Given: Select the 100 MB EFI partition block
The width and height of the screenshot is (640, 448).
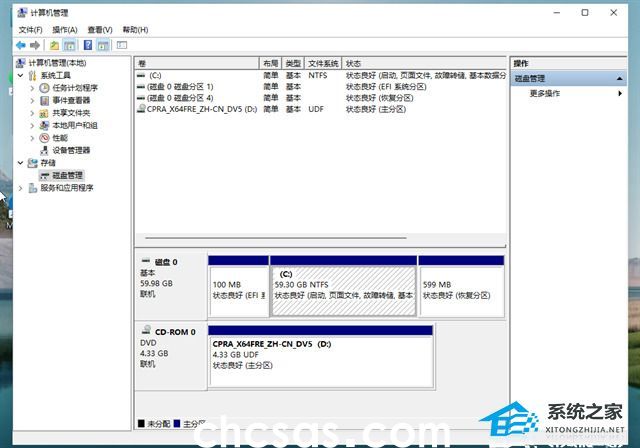Looking at the screenshot, I should [239, 286].
